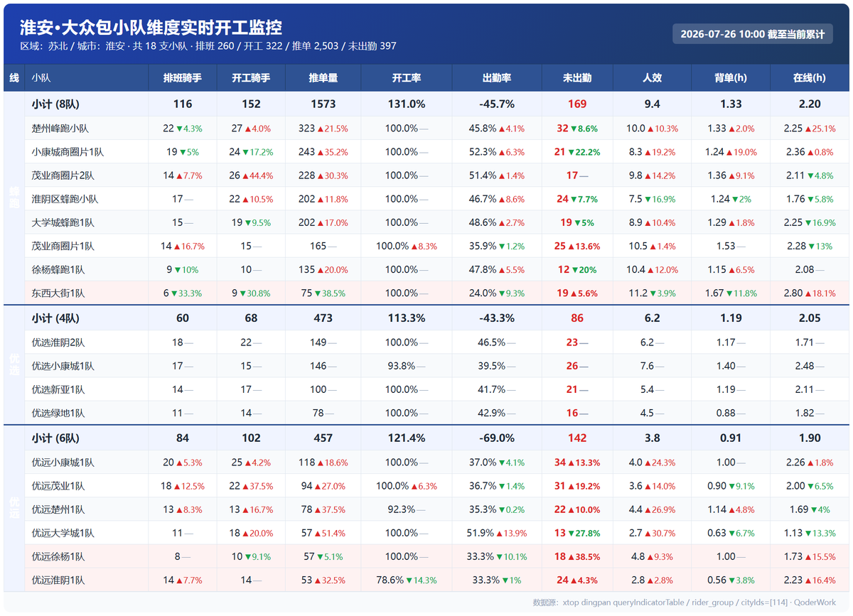The image size is (853, 616).
Task: Click the 开工率 column header
Action: click(407, 77)
